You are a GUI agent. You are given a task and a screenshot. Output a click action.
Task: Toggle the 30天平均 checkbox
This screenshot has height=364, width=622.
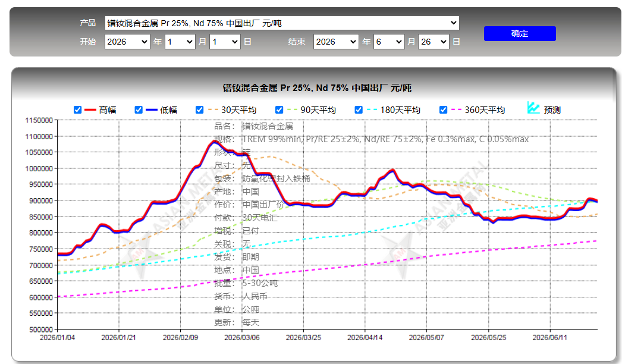point(200,110)
